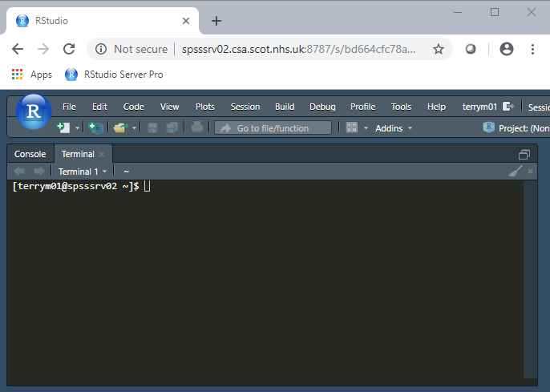Open Chrome three-dot menu
Screen dimensions: 550x392
click(532, 49)
